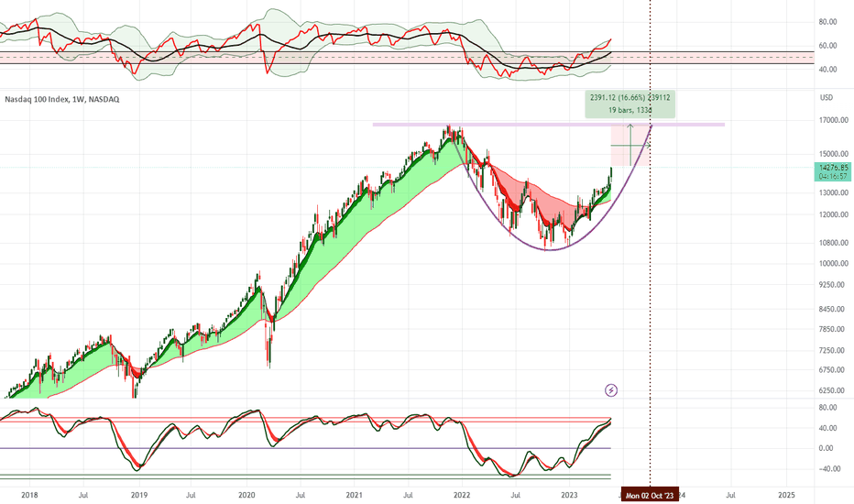The image size is (854, 504).
Task: Click the 2019 label on time axis
Action: [x=139, y=495]
